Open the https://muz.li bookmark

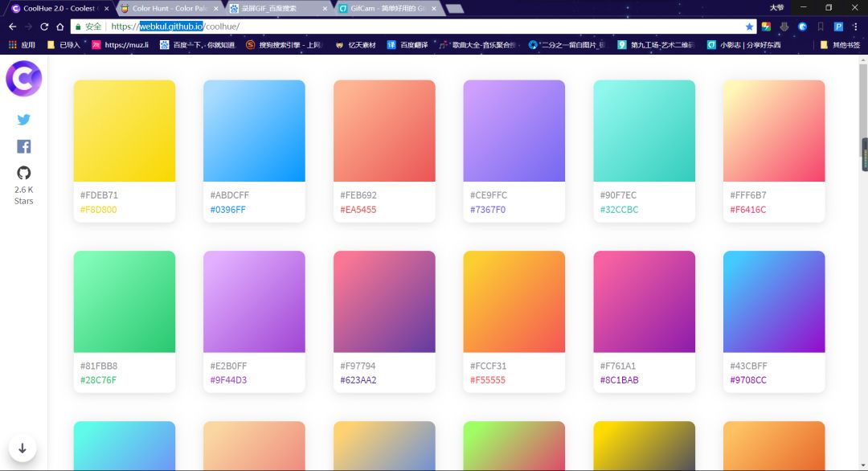120,45
